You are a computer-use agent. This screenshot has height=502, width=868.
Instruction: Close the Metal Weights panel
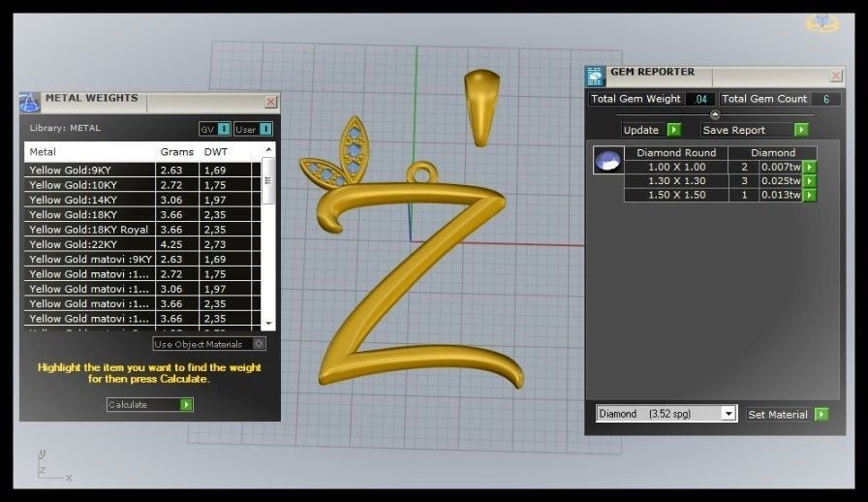click(270, 102)
